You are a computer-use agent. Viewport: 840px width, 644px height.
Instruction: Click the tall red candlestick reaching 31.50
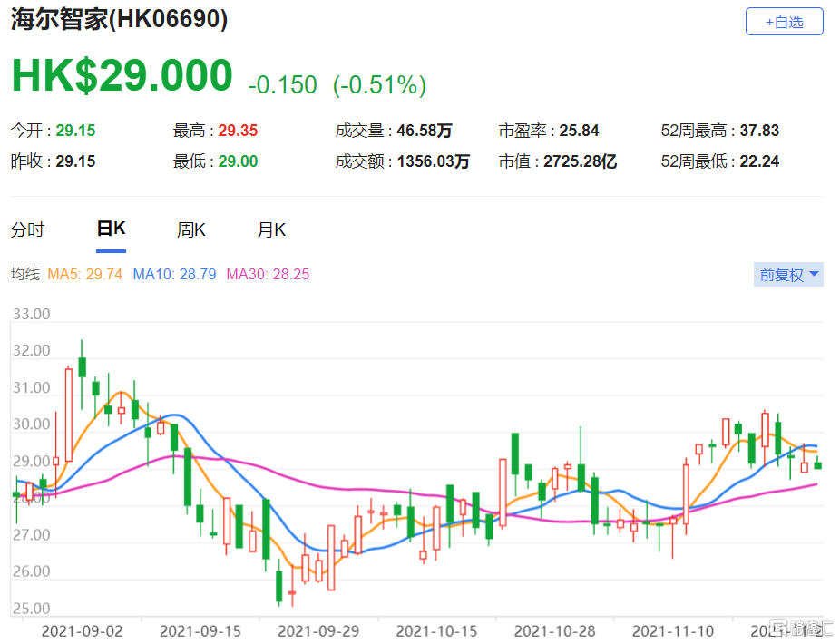[x=69, y=415]
